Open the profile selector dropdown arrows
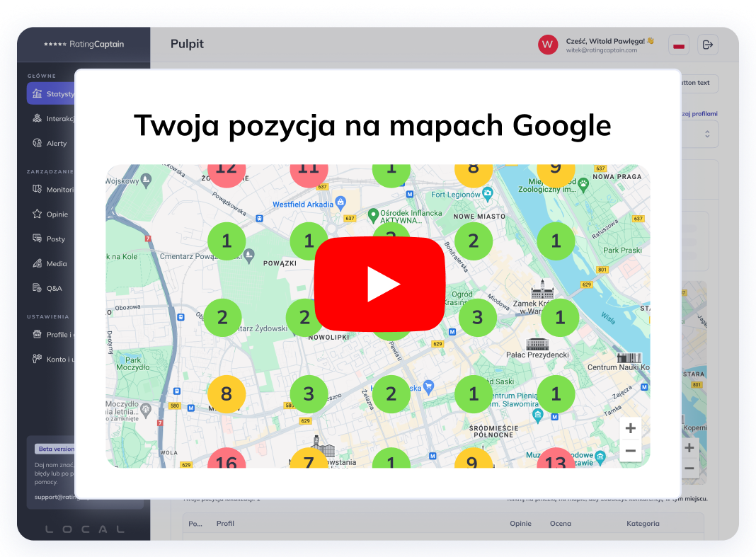Image resolution: width=756 pixels, height=557 pixels. (707, 134)
